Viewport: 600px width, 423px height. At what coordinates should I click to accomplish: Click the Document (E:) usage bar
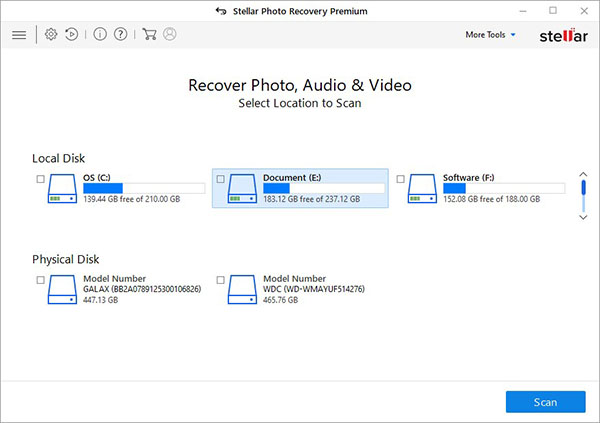324,188
